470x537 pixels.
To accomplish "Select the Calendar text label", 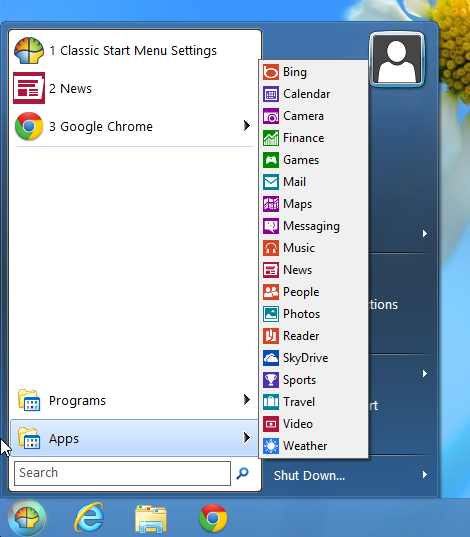I will (x=307, y=94).
